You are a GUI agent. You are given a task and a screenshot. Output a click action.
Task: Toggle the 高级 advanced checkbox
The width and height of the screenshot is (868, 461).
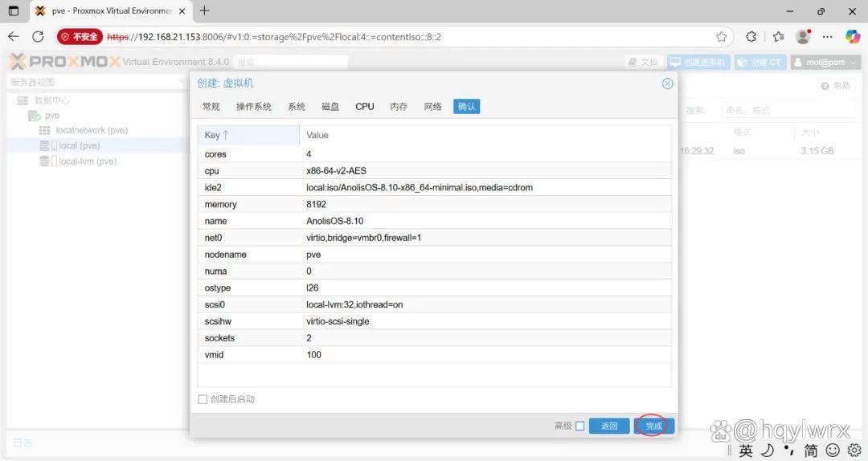[580, 426]
